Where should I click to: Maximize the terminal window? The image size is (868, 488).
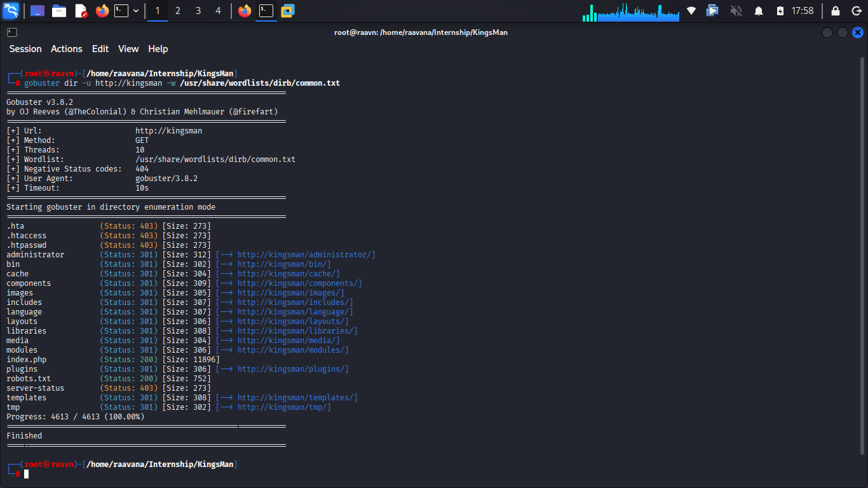(842, 32)
